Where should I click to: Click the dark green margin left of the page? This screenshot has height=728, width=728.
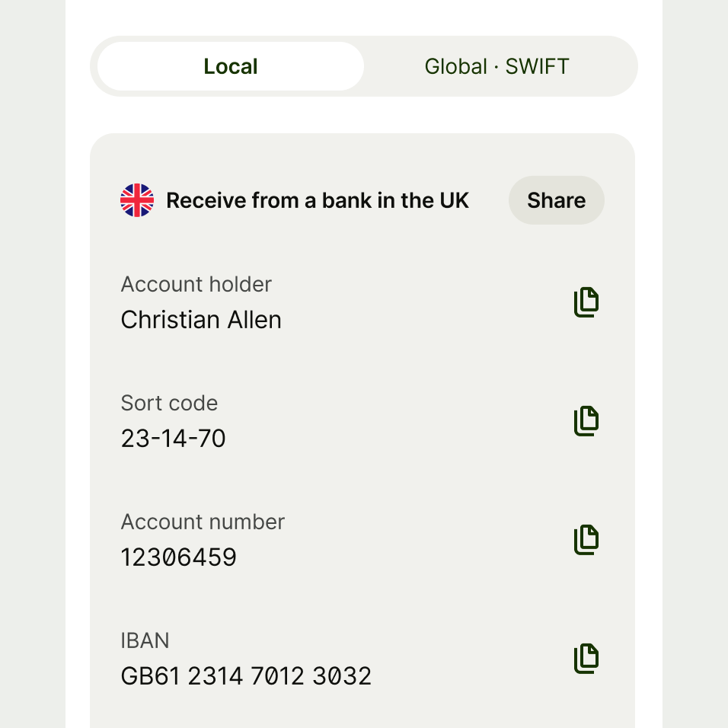[32, 364]
